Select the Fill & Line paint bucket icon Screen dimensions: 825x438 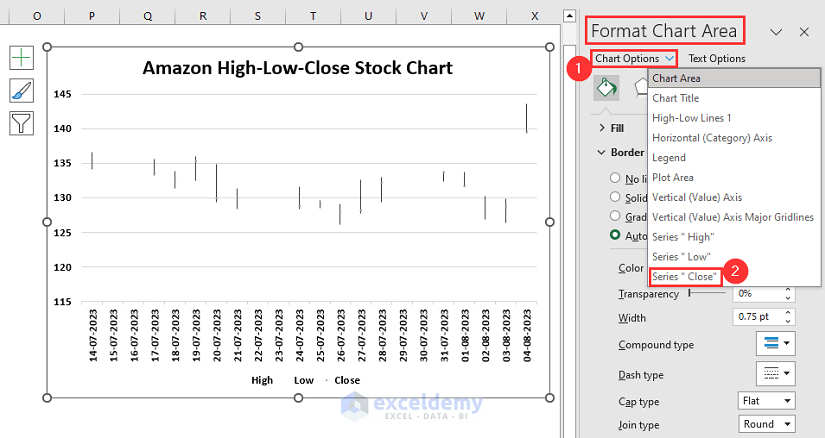click(607, 87)
